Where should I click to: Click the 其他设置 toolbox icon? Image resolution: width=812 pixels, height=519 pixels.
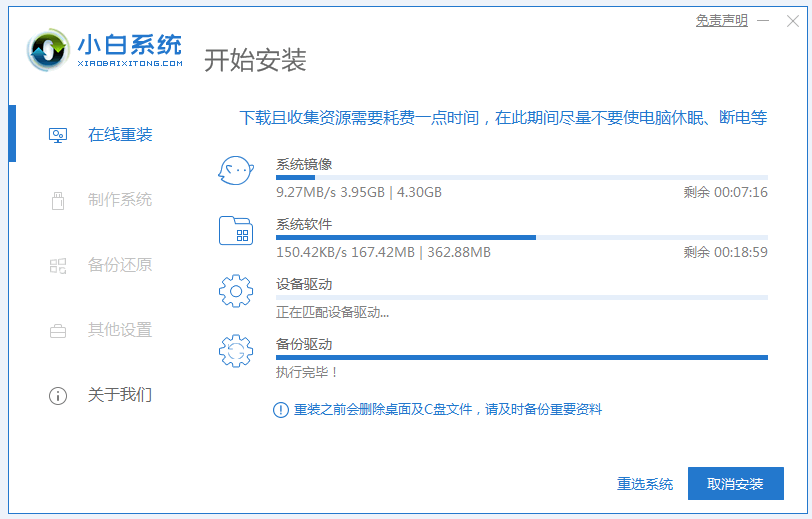[58, 330]
